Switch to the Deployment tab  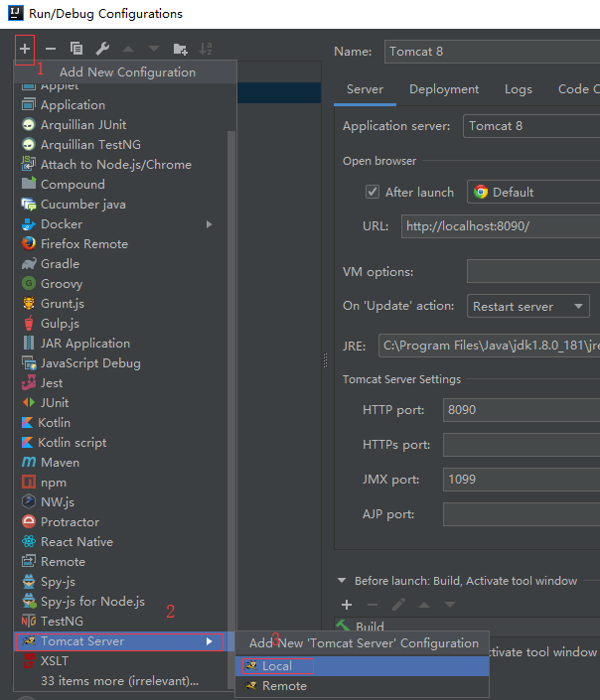444,89
